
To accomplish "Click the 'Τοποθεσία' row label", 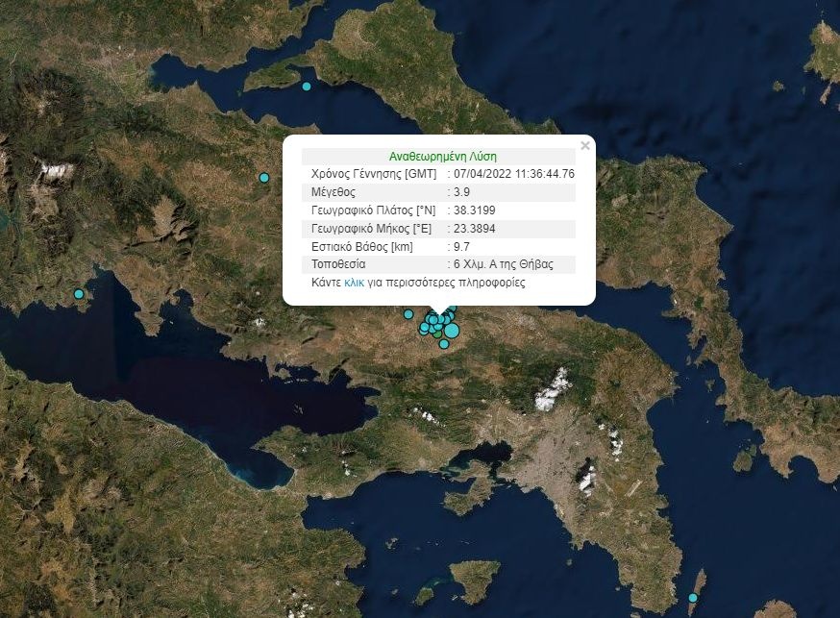I will (x=337, y=264).
